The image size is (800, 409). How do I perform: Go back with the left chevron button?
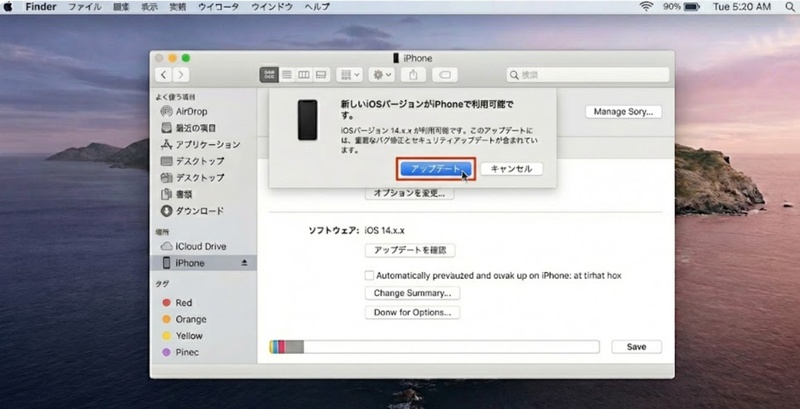(x=163, y=75)
